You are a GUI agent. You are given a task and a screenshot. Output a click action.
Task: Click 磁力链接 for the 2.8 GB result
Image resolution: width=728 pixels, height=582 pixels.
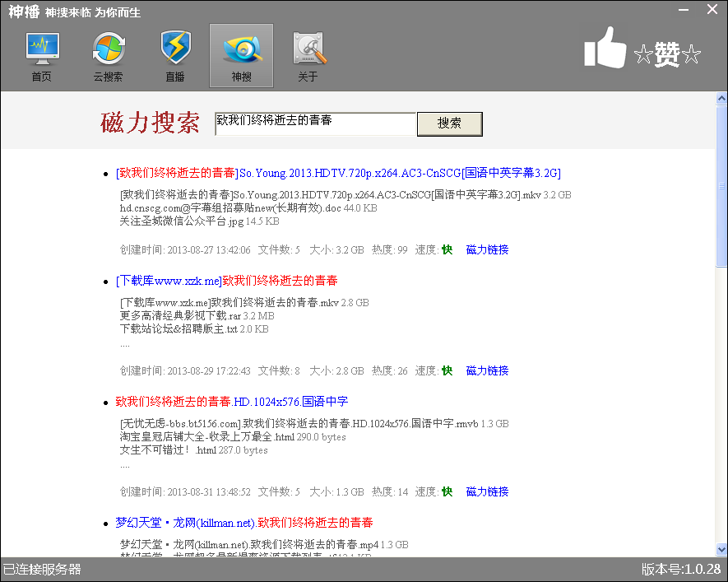point(487,370)
